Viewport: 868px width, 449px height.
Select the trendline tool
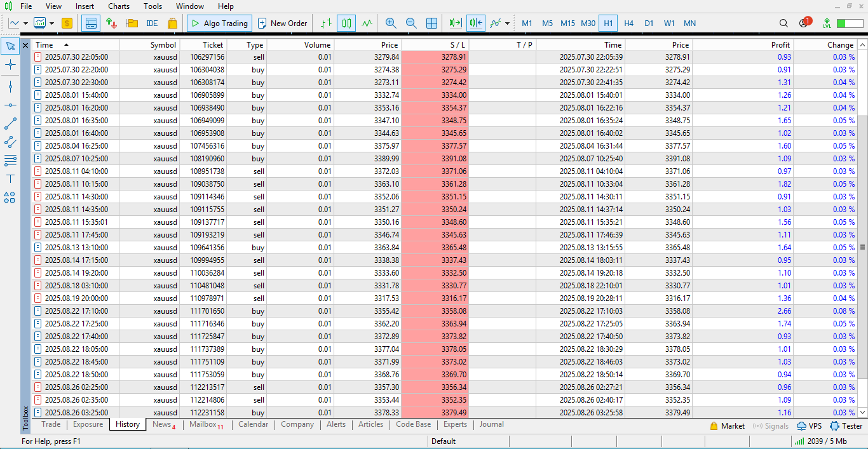pos(10,123)
